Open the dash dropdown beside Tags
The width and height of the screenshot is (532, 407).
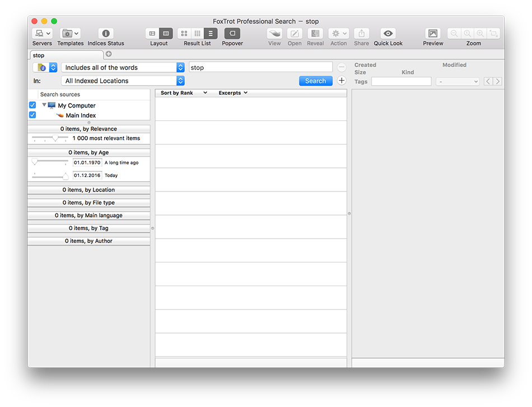click(458, 81)
